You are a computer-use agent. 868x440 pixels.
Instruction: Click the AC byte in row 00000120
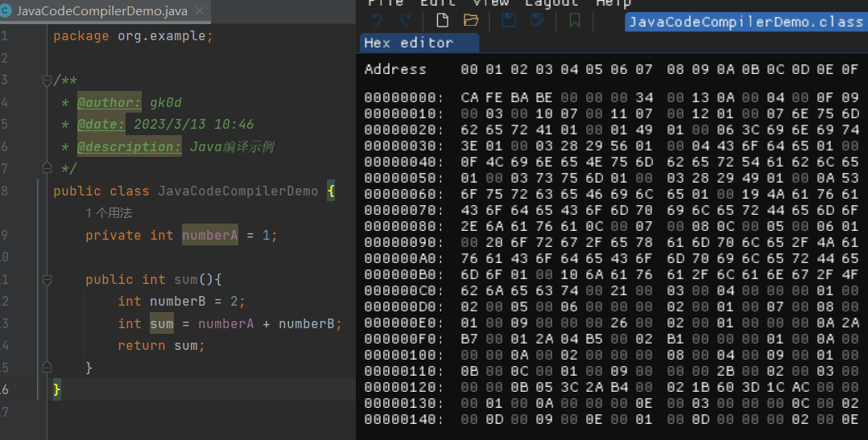pos(800,387)
